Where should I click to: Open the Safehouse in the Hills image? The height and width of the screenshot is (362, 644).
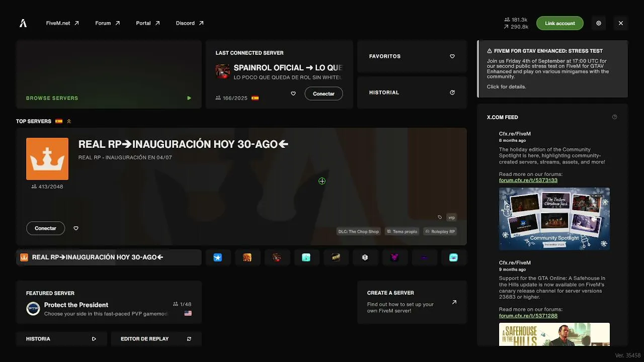click(554, 334)
